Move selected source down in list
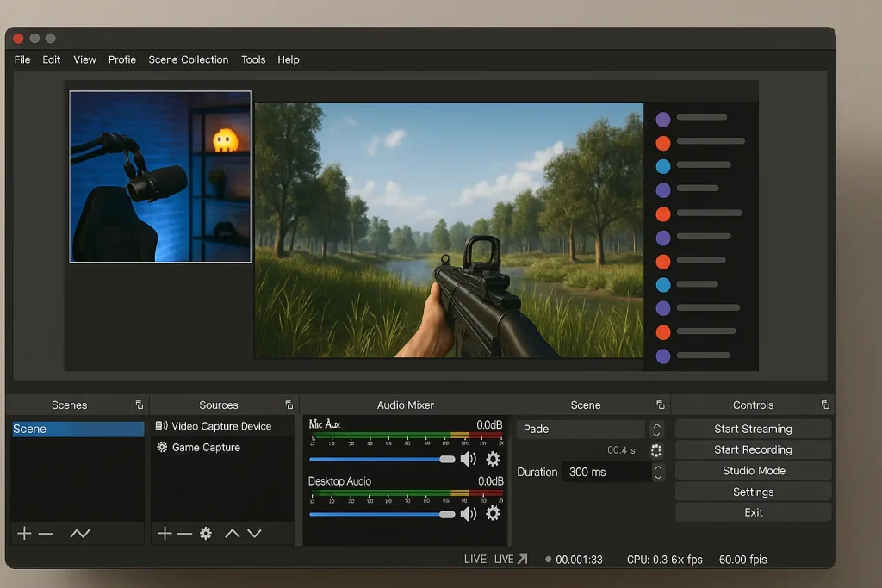This screenshot has height=588, width=882. [254, 534]
